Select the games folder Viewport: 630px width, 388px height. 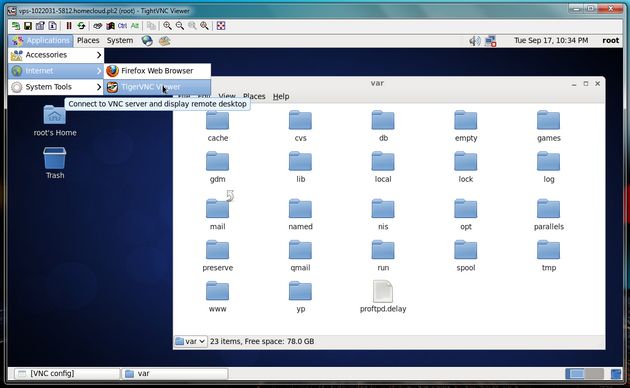click(548, 126)
